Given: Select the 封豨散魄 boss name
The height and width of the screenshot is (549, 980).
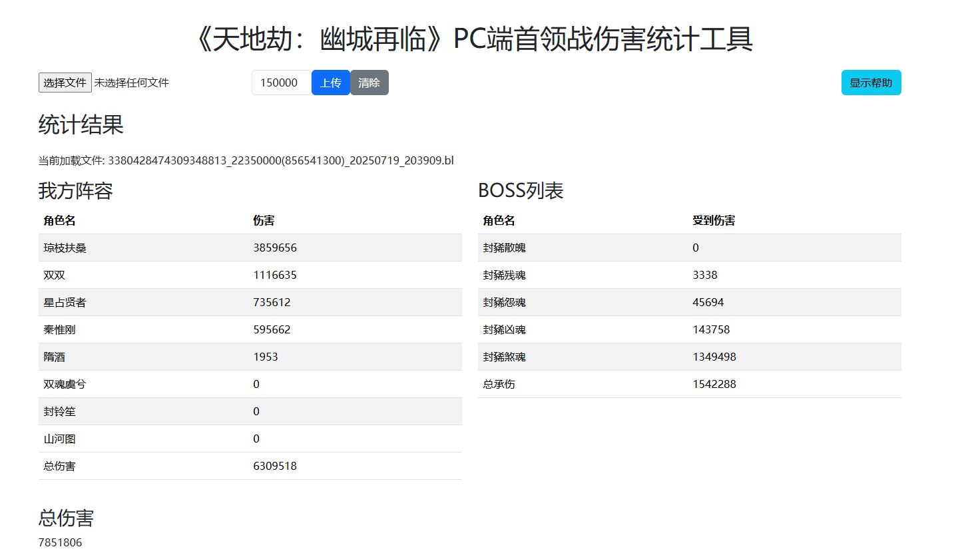Looking at the screenshot, I should tap(505, 248).
